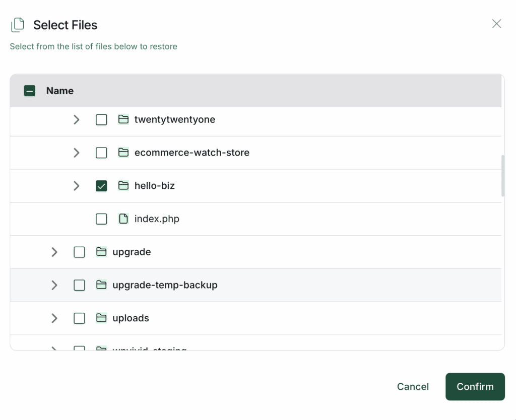Click the upgrade folder icon
The height and width of the screenshot is (420, 516).
101,252
